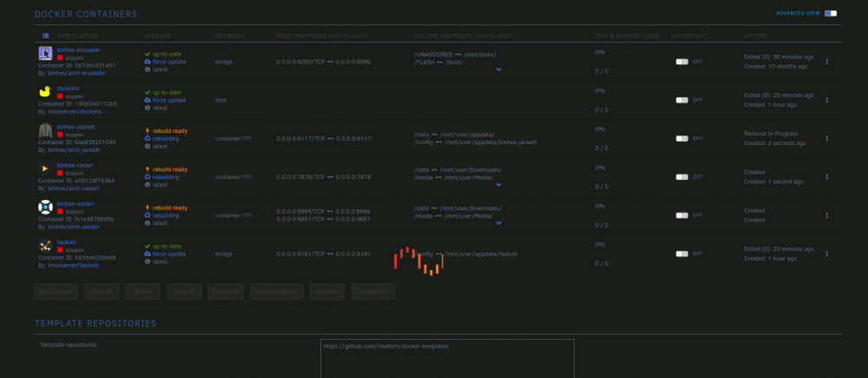
Task: Click the tautulli application icon
Action: coord(45,246)
